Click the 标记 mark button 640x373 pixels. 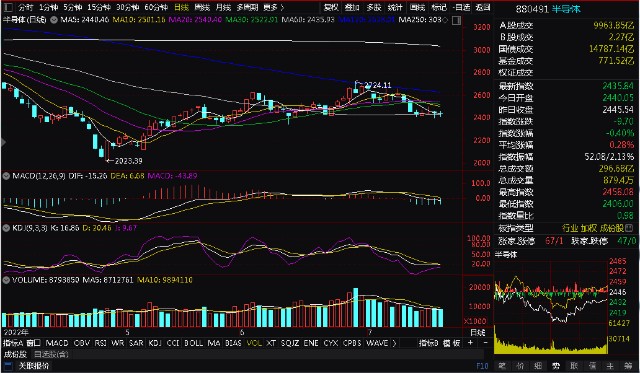pos(439,7)
